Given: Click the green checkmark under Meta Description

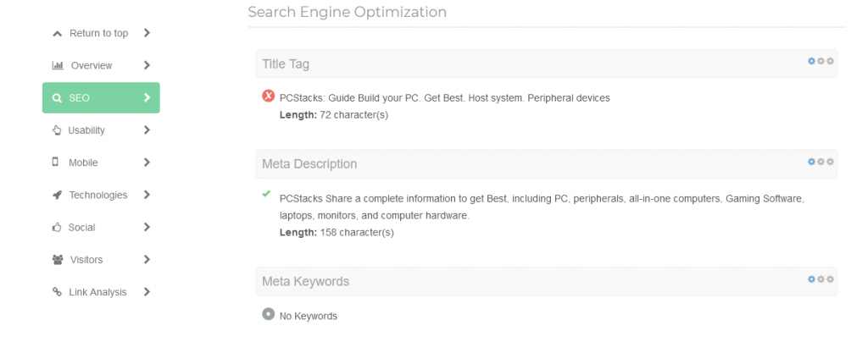Looking at the screenshot, I should [x=266, y=193].
